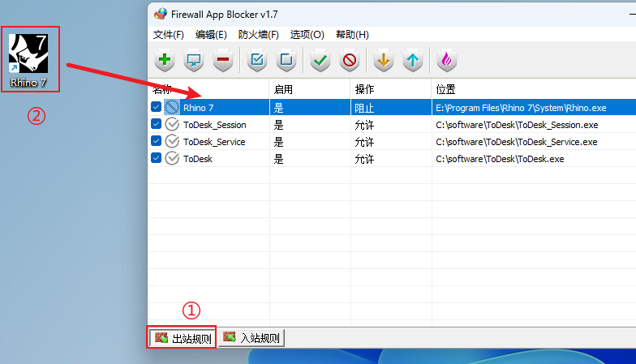The height and width of the screenshot is (364, 636).
Task: Uncheck the ToDesk_Session rule checkbox
Action: pos(156,123)
